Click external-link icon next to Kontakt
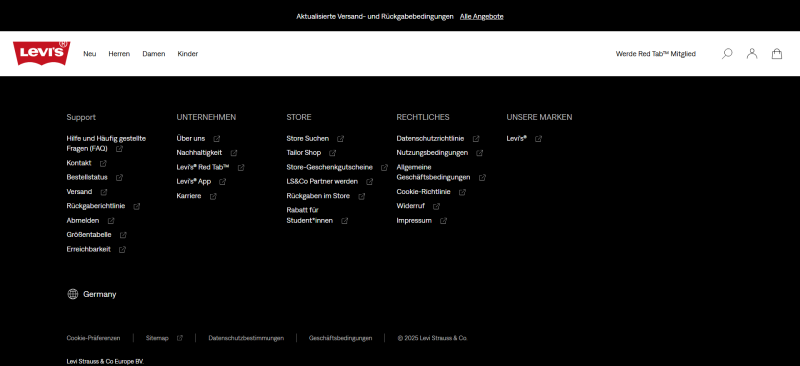Viewport: 800px width, 366px height. coord(103,163)
